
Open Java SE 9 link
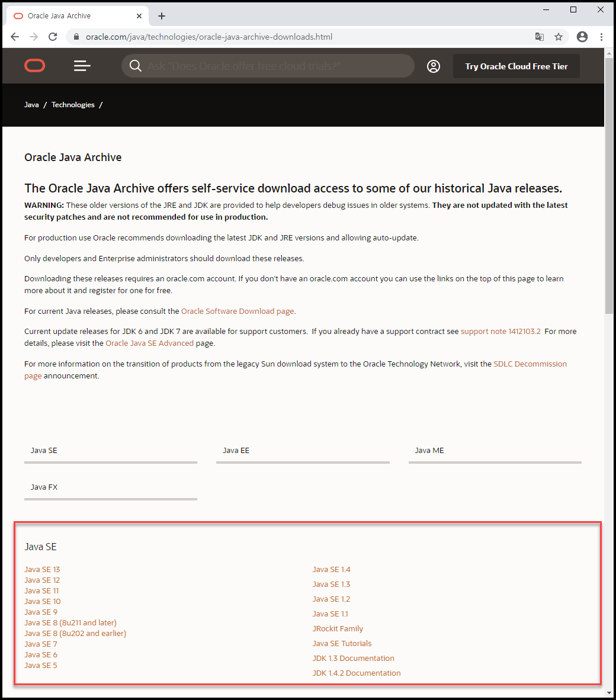41,612
